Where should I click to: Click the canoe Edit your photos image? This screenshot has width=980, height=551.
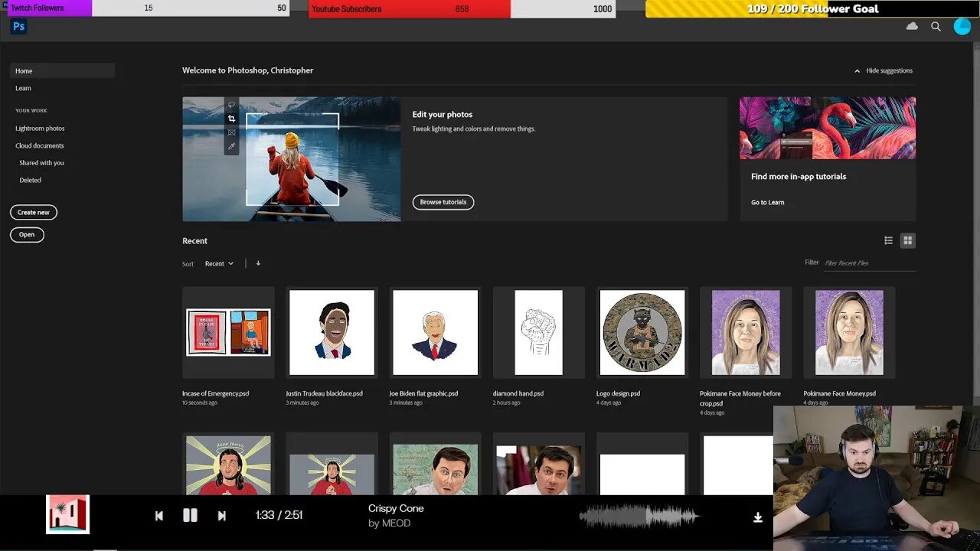pos(291,159)
